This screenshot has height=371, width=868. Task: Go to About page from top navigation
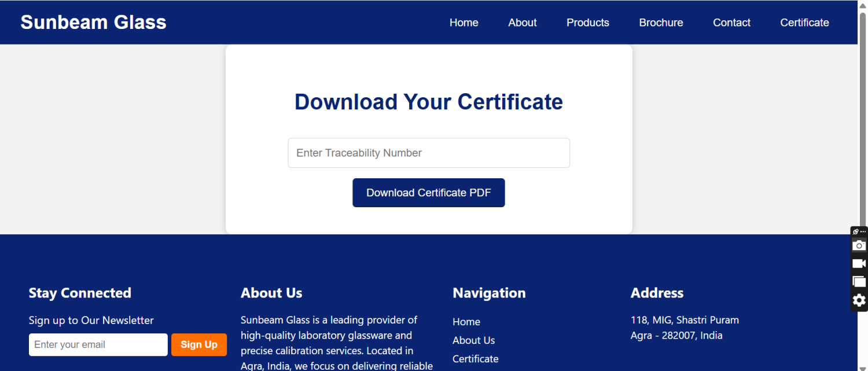(522, 23)
